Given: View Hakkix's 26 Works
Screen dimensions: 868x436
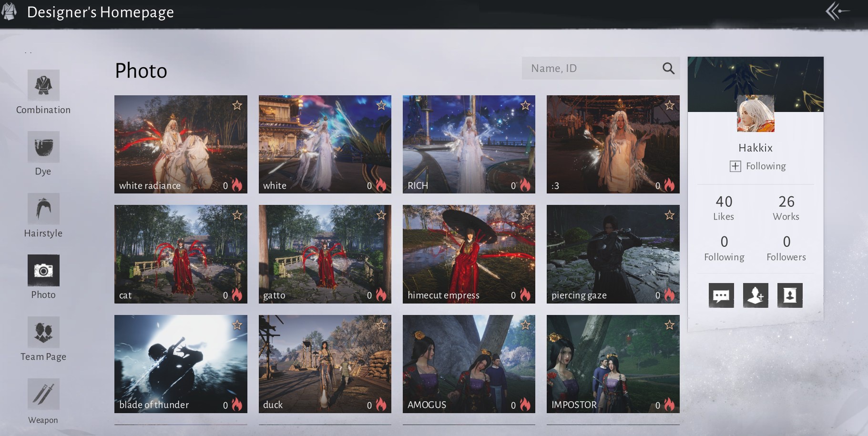Looking at the screenshot, I should tap(786, 208).
